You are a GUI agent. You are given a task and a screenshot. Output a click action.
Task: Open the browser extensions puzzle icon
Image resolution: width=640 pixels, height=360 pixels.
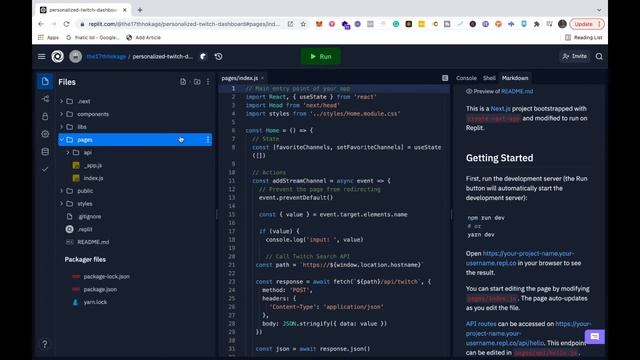click(x=536, y=24)
